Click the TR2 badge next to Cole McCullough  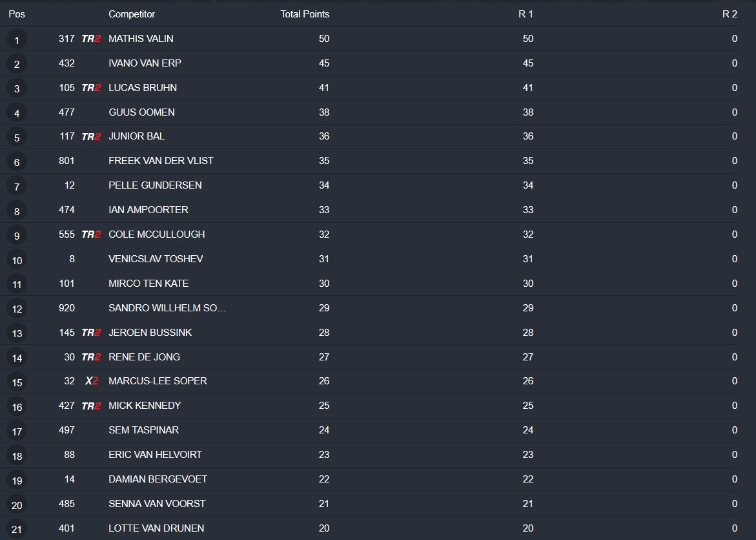(91, 234)
